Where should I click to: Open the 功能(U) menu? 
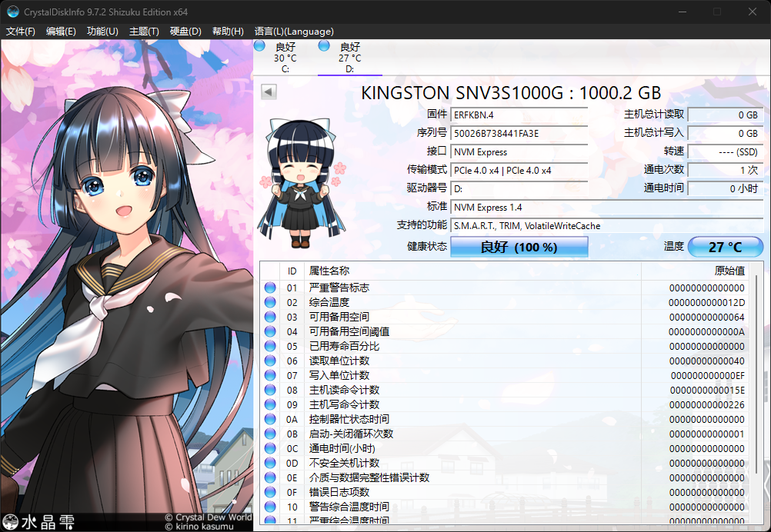[102, 32]
